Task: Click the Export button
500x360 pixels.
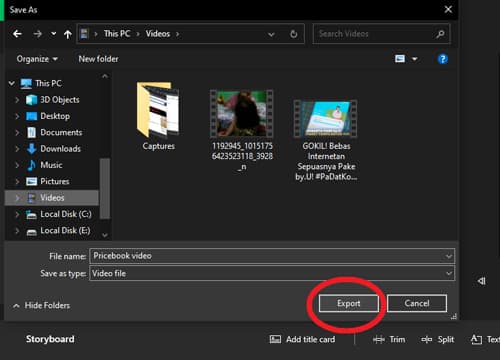Action: (349, 303)
